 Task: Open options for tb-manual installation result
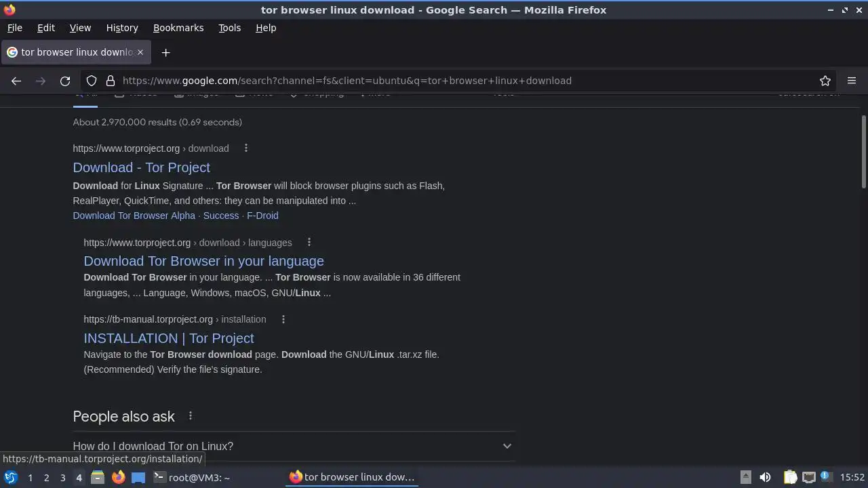point(283,319)
